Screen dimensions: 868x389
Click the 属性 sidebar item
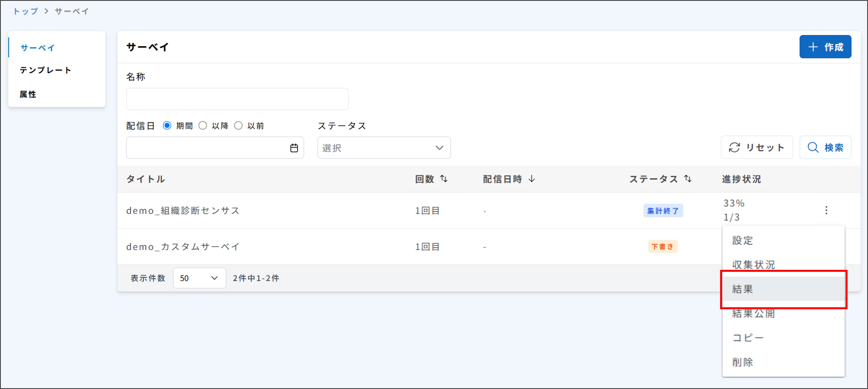28,94
